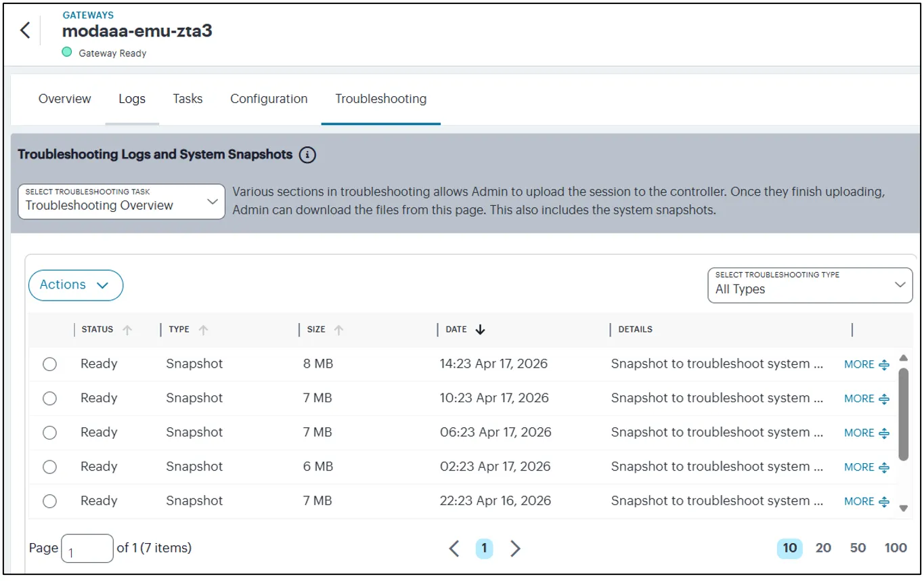Open Select Troubleshooting Type dropdown

click(x=810, y=285)
